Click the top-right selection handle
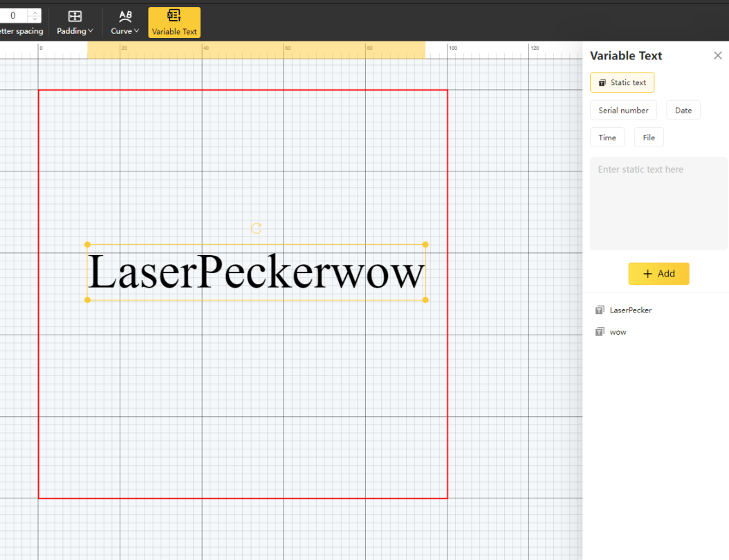This screenshot has width=729, height=560. pos(425,245)
